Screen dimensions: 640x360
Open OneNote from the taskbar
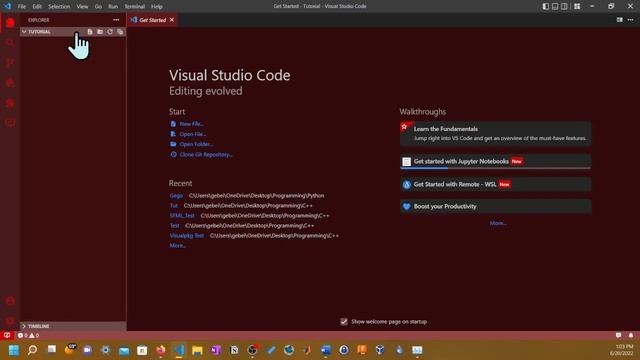point(216,350)
